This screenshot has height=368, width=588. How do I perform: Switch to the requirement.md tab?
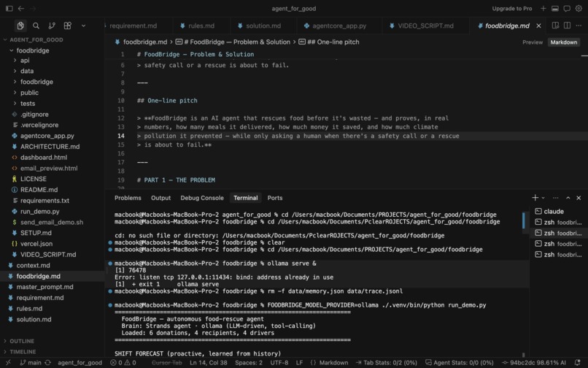click(133, 26)
